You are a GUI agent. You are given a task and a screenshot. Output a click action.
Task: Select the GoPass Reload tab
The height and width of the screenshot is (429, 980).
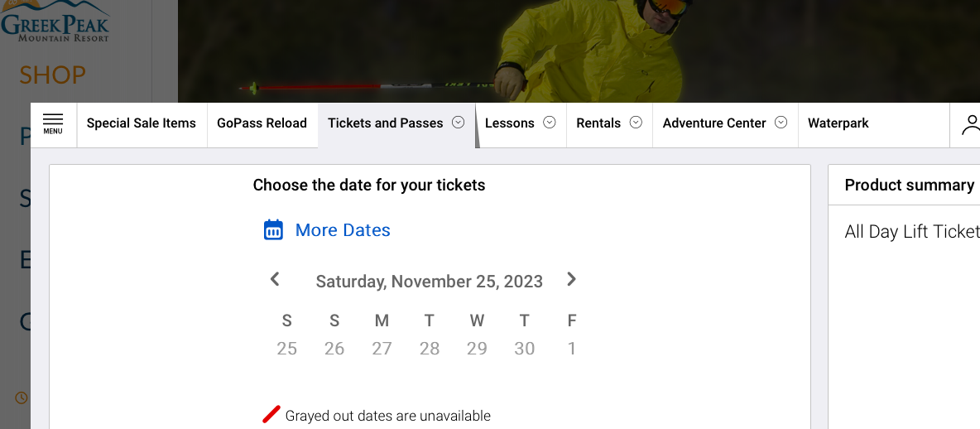coord(262,123)
